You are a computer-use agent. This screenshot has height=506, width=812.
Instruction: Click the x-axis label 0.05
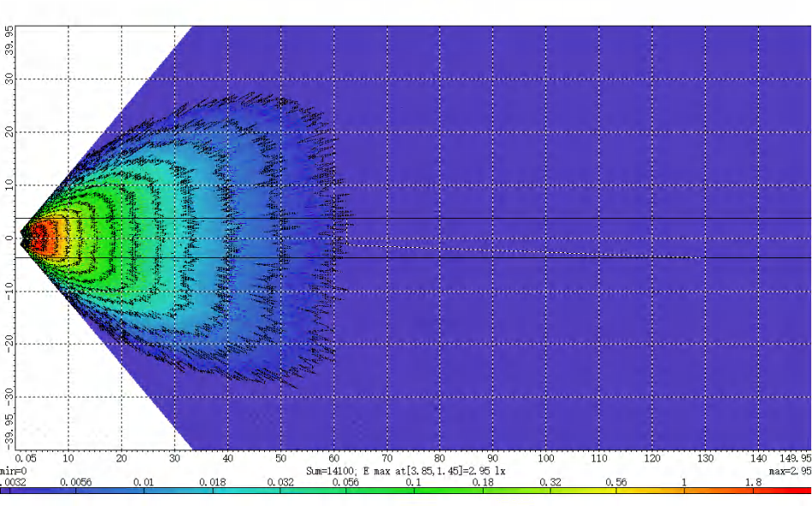pyautogui.click(x=26, y=458)
